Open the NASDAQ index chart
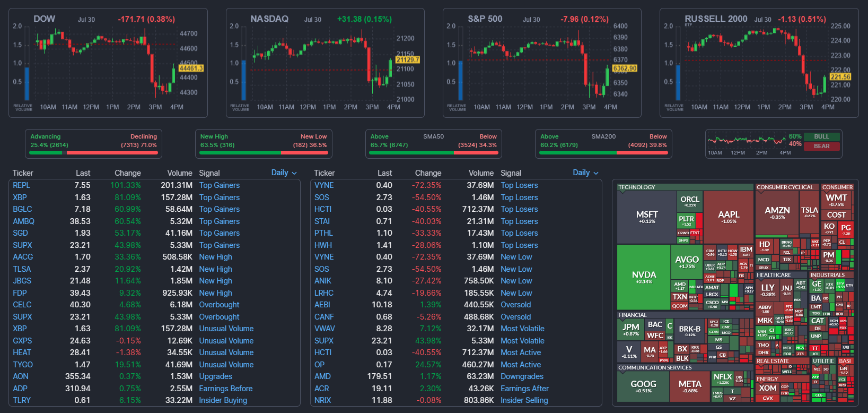Screen dimensions: 868x413 (x=325, y=63)
